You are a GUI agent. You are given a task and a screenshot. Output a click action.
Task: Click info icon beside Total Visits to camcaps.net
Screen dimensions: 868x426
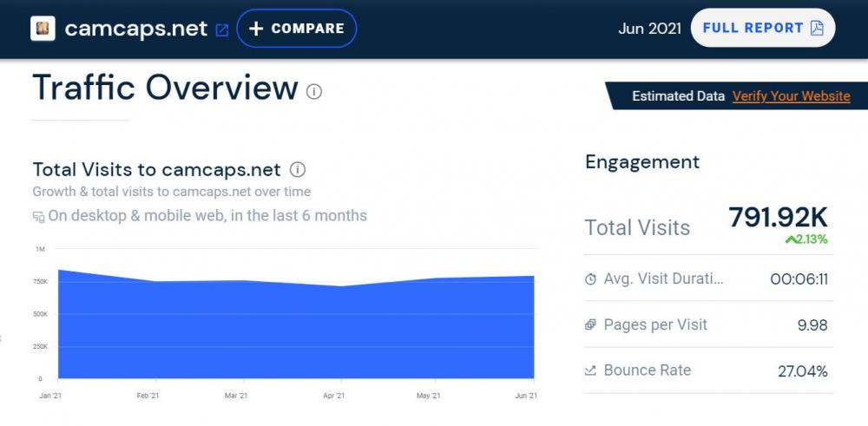[298, 169]
